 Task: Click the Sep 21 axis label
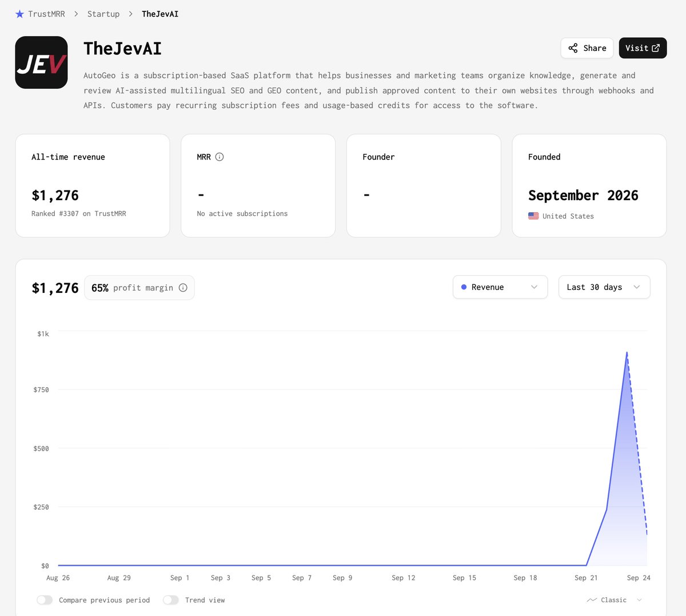[x=586, y=578]
